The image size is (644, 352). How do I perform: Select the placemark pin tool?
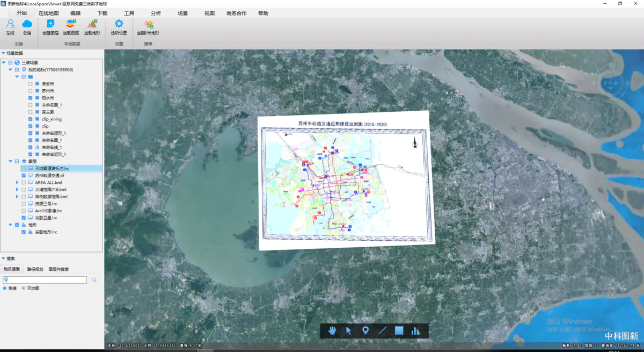coord(365,331)
